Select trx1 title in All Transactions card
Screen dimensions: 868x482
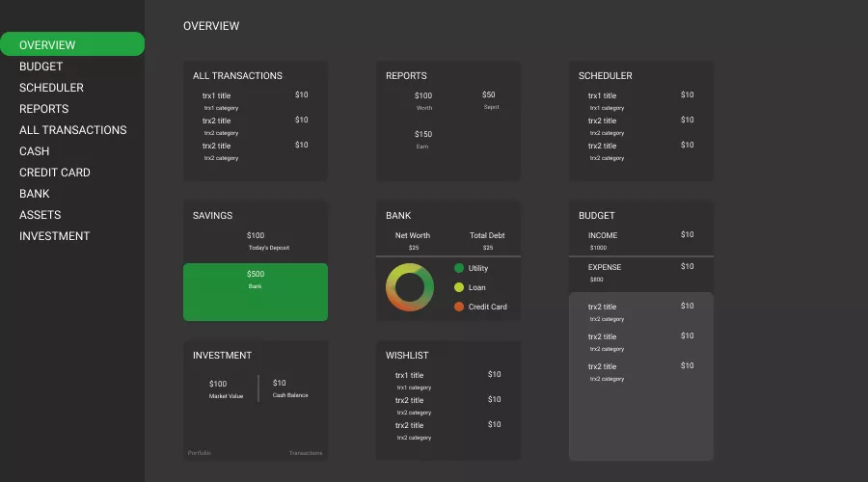(216, 95)
